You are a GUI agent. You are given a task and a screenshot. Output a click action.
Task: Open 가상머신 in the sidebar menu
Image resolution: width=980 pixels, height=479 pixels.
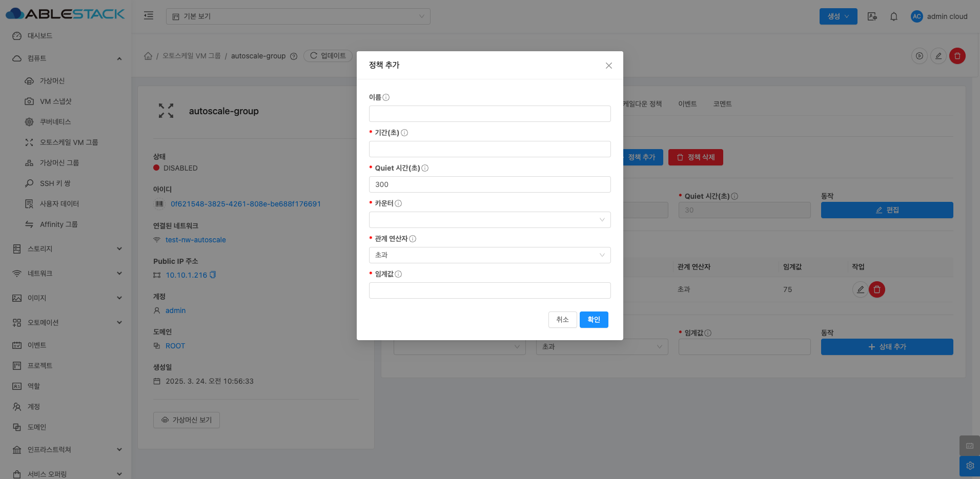pos(52,81)
